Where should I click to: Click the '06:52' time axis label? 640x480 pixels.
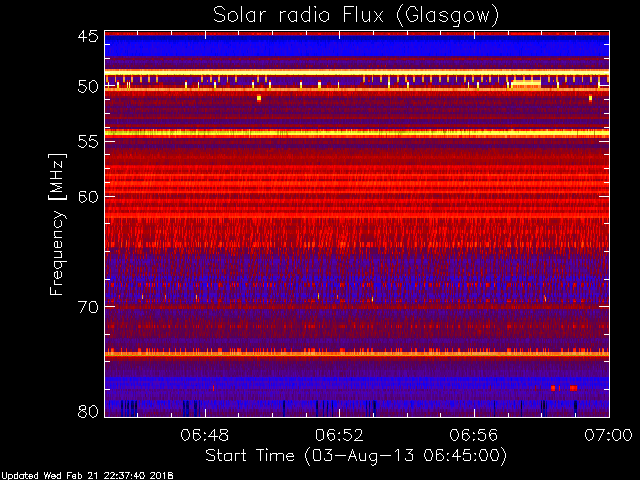point(339,435)
